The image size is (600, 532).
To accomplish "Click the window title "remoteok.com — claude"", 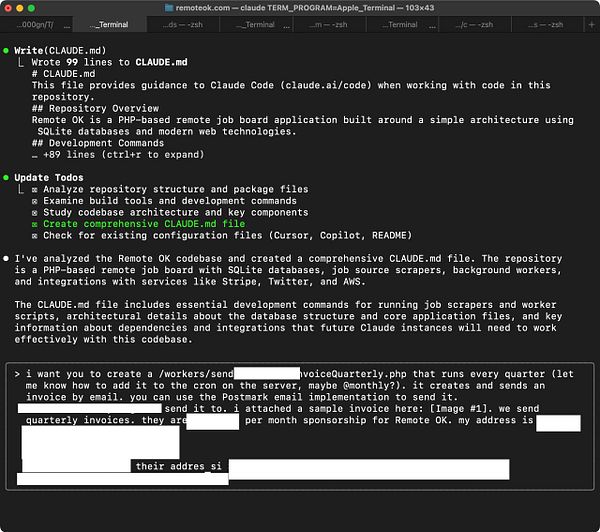I will 305,8.
